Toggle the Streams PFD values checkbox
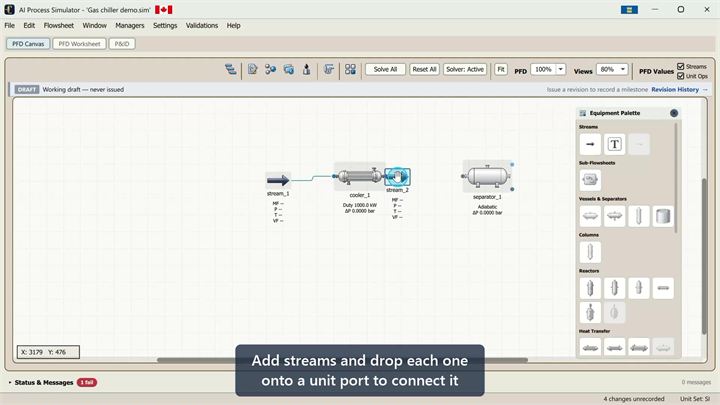The width and height of the screenshot is (720, 405). 681,67
